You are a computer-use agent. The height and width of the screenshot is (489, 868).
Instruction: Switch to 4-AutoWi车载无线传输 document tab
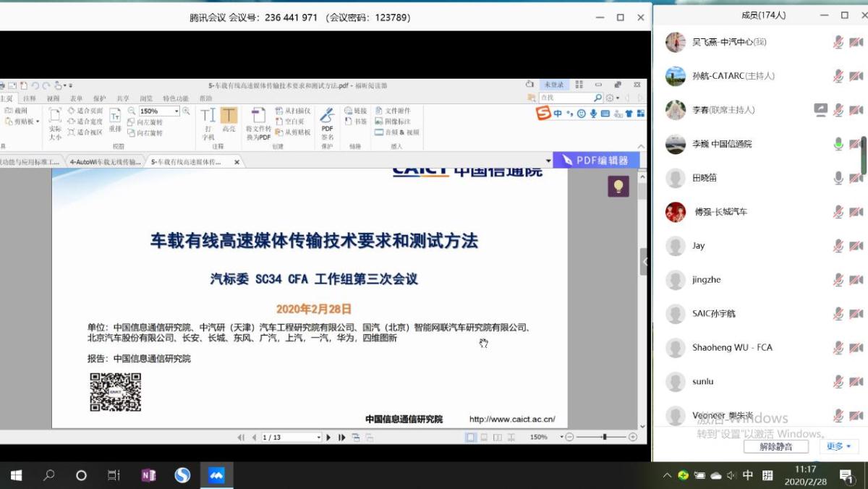pyautogui.click(x=105, y=162)
